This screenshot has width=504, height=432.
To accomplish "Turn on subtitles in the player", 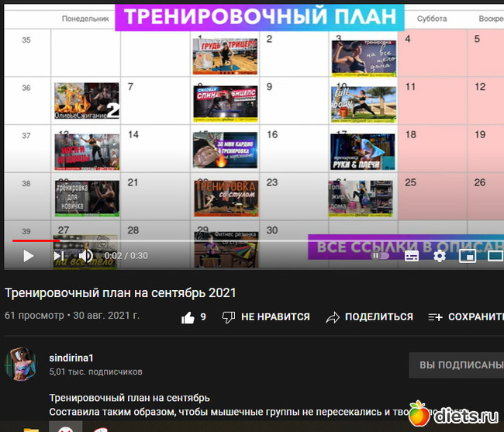I will pos(412,255).
